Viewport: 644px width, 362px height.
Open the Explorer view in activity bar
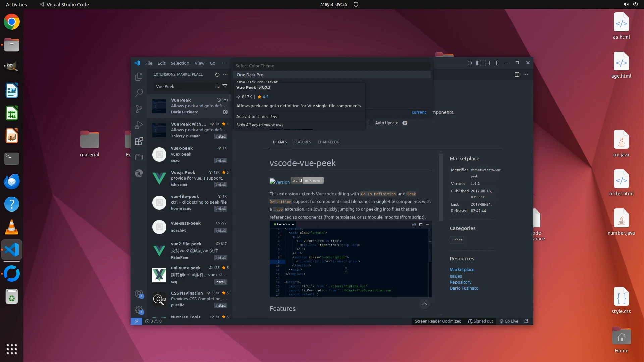[139, 77]
